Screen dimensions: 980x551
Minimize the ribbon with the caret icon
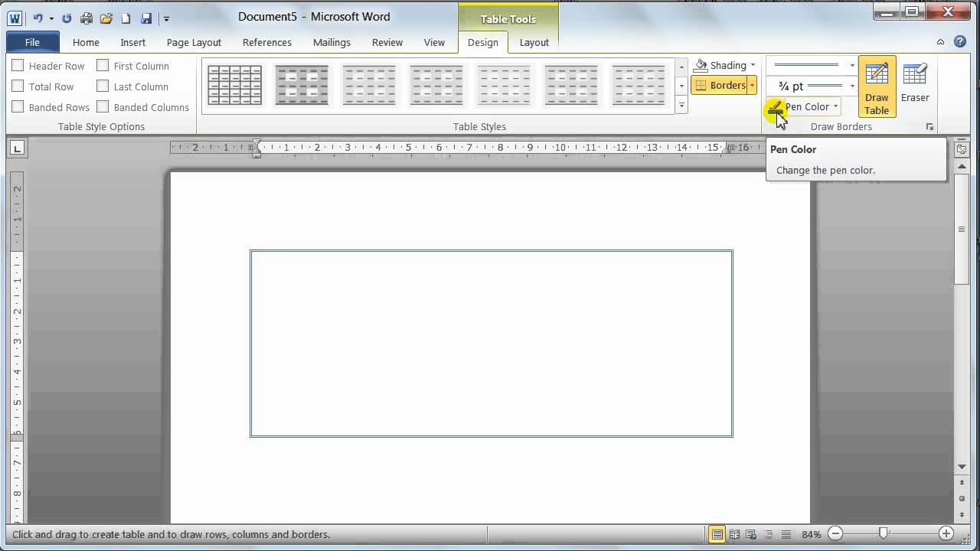point(940,42)
